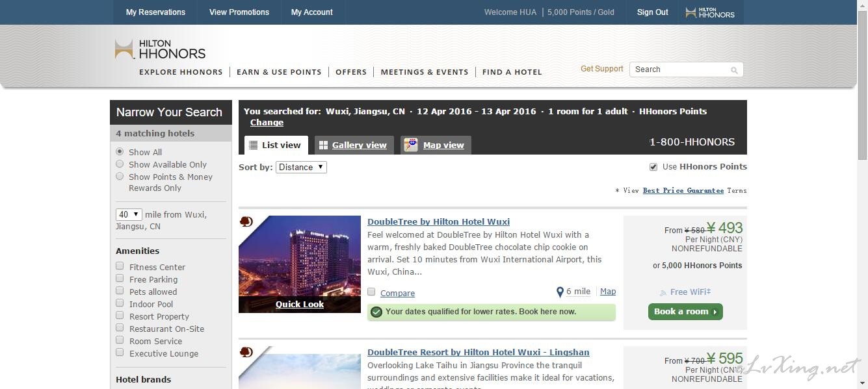
Task: Open Earn & Use Points navigation
Action: click(x=279, y=72)
